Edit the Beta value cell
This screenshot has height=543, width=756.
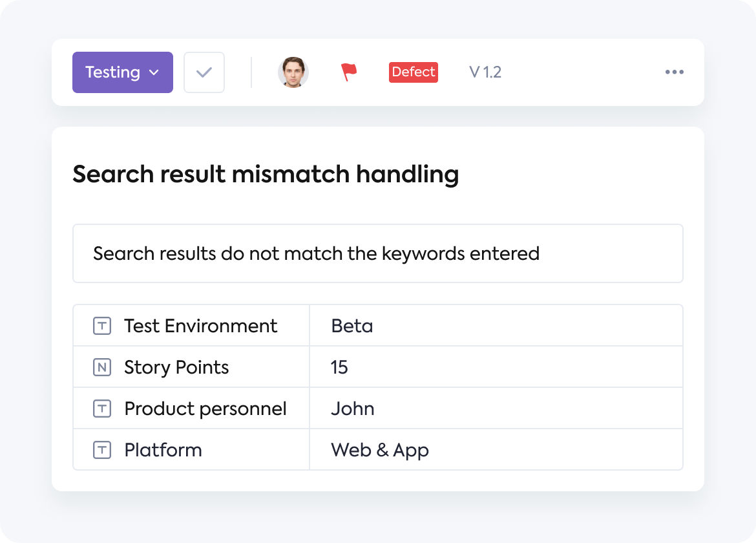click(496, 326)
